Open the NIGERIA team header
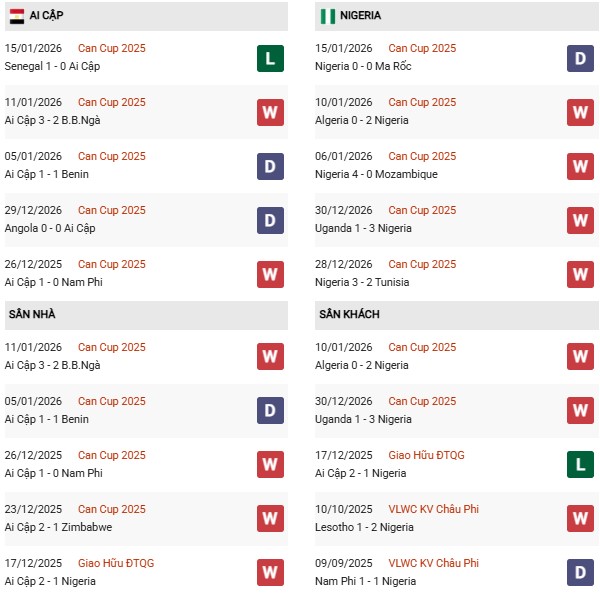 point(360,16)
